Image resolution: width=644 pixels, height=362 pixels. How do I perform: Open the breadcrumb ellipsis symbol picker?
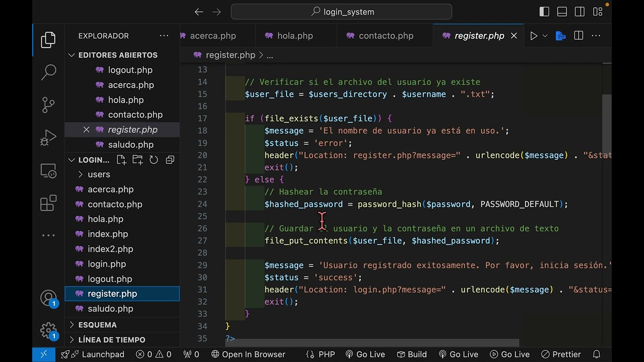pyautogui.click(x=270, y=55)
